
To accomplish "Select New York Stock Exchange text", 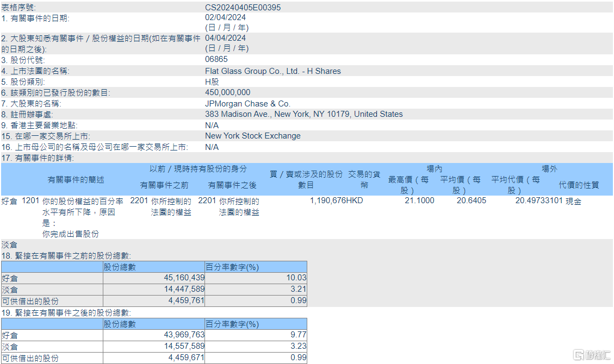I will tap(253, 136).
